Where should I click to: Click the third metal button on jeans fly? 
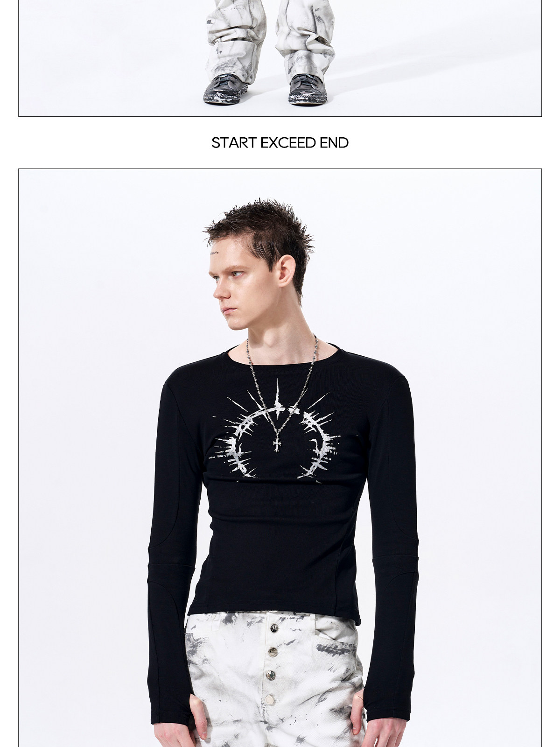pos(271,675)
